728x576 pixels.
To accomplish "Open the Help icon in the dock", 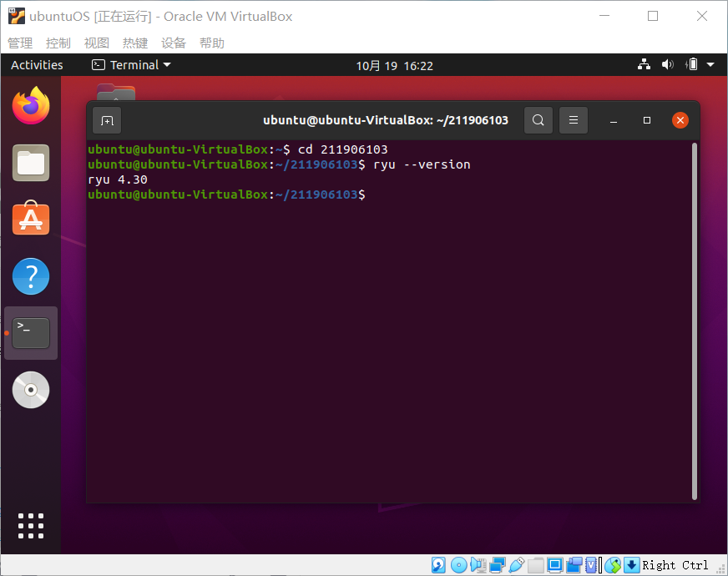I will [x=31, y=276].
